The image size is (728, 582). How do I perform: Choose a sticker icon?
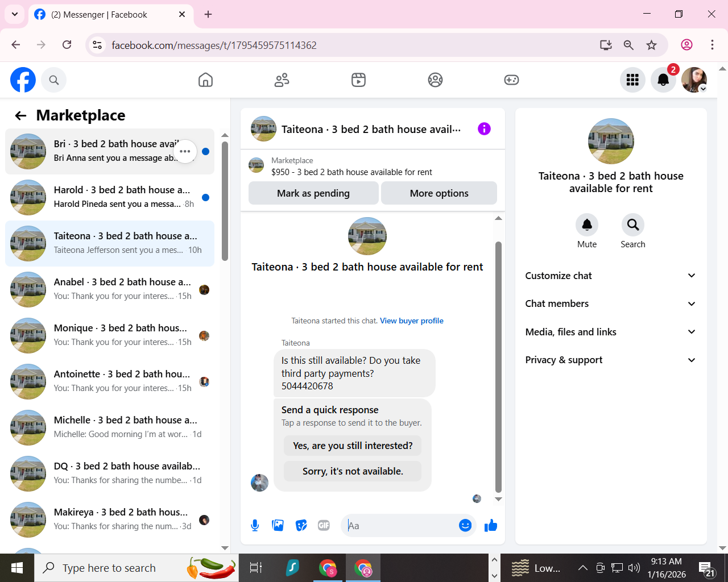click(301, 526)
